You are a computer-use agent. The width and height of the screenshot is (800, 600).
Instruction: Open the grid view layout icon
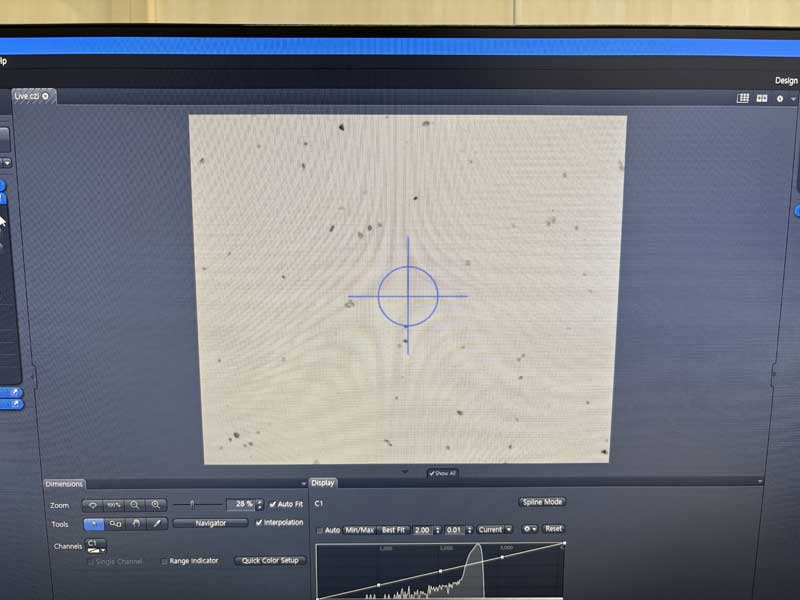click(x=743, y=98)
